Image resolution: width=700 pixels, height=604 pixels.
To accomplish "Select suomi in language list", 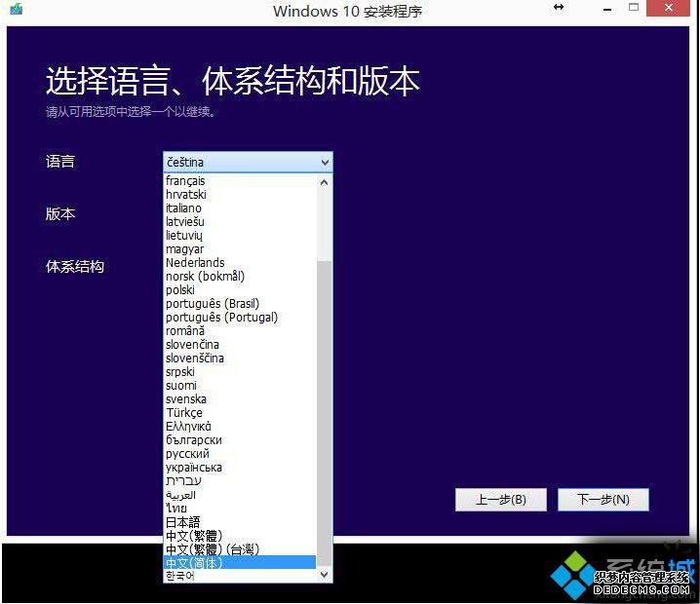I will click(x=241, y=386).
